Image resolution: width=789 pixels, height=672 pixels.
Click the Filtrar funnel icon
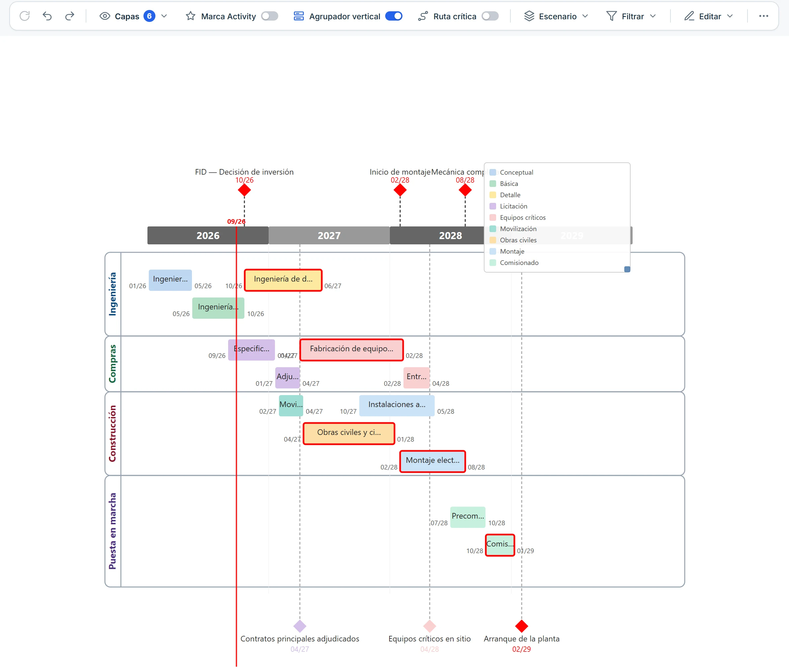click(x=611, y=16)
